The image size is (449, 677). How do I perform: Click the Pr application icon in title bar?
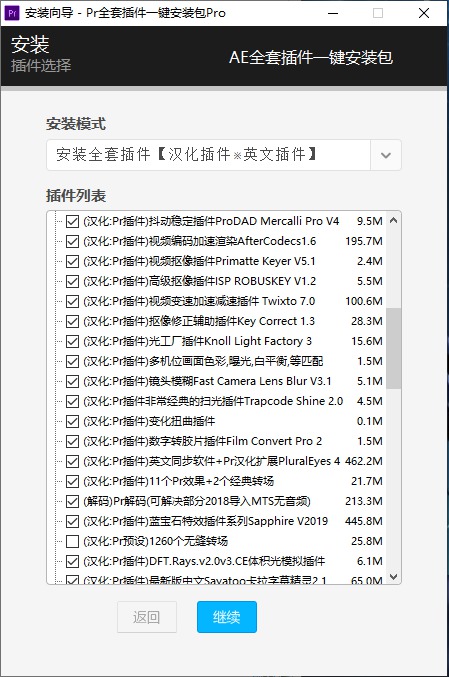click(12, 13)
